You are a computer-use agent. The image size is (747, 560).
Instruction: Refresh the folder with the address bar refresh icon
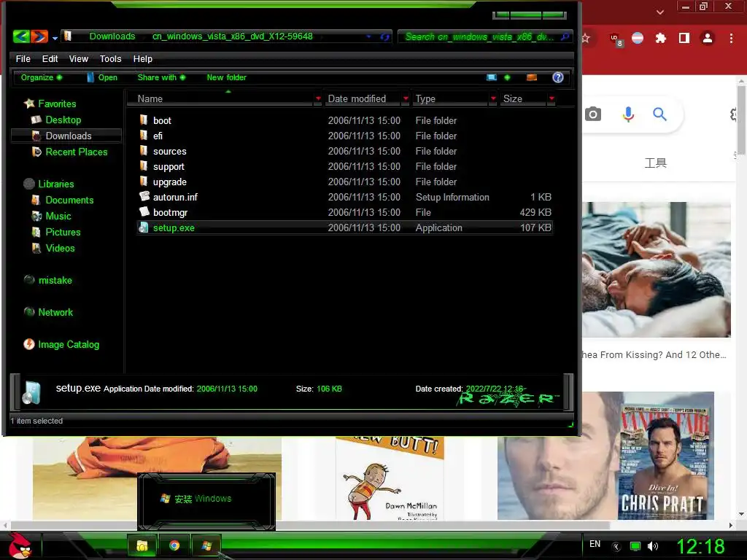click(x=384, y=36)
